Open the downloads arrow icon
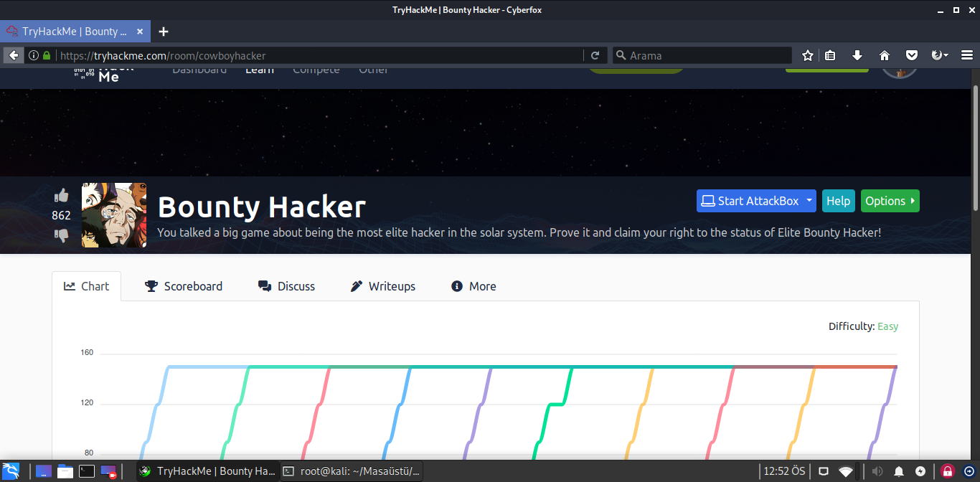Screen dimensions: 980x482 point(857,55)
